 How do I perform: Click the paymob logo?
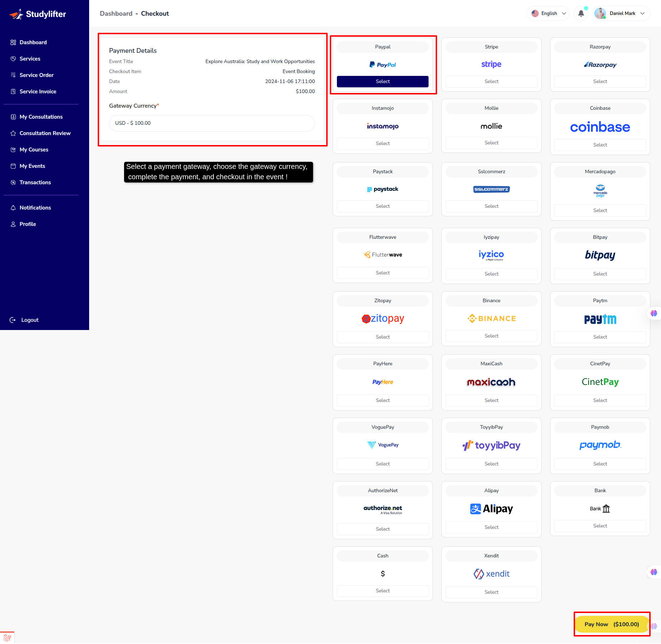[x=600, y=445]
